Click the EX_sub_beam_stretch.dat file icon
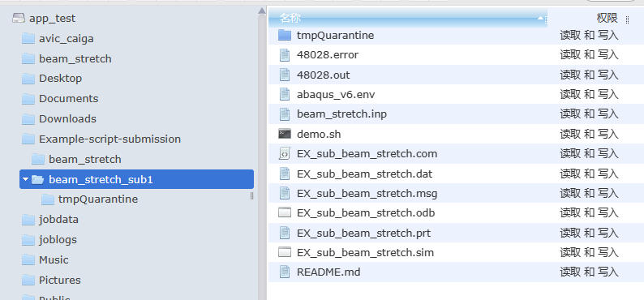644x300 pixels. (285, 174)
